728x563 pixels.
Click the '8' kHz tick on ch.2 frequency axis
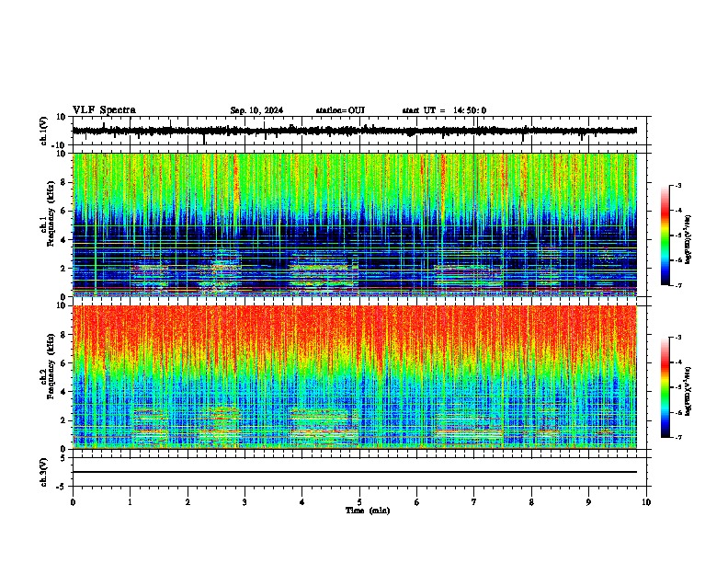(x=63, y=334)
